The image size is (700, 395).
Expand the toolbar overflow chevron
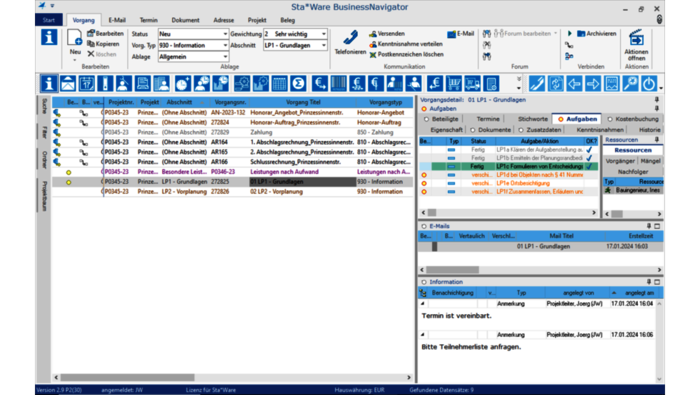tap(519, 79)
